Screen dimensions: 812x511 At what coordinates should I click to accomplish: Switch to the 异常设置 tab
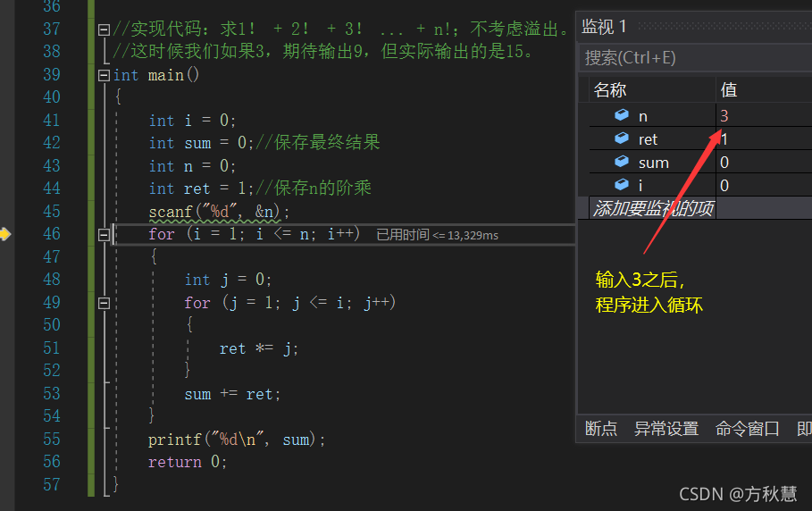click(666, 429)
